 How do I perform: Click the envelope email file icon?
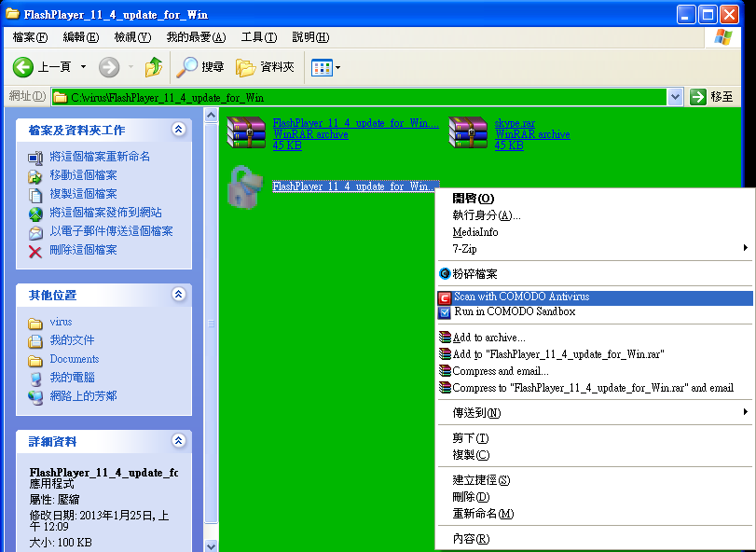coord(35,233)
